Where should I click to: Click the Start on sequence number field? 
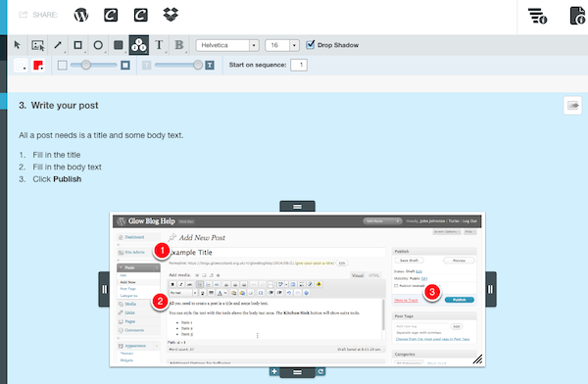coord(299,65)
